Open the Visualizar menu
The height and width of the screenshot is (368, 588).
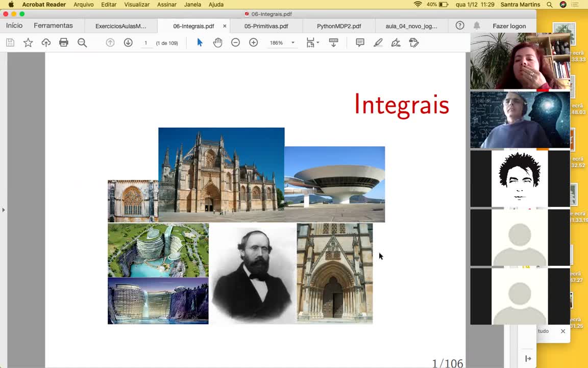[137, 4]
